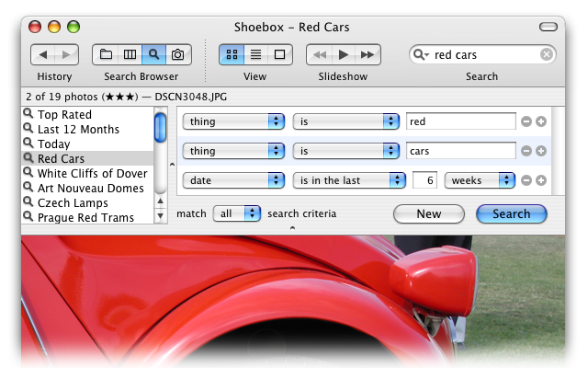This screenshot has height=368, width=588.
Task: Change the weeks unit dropdown
Action: [x=479, y=180]
